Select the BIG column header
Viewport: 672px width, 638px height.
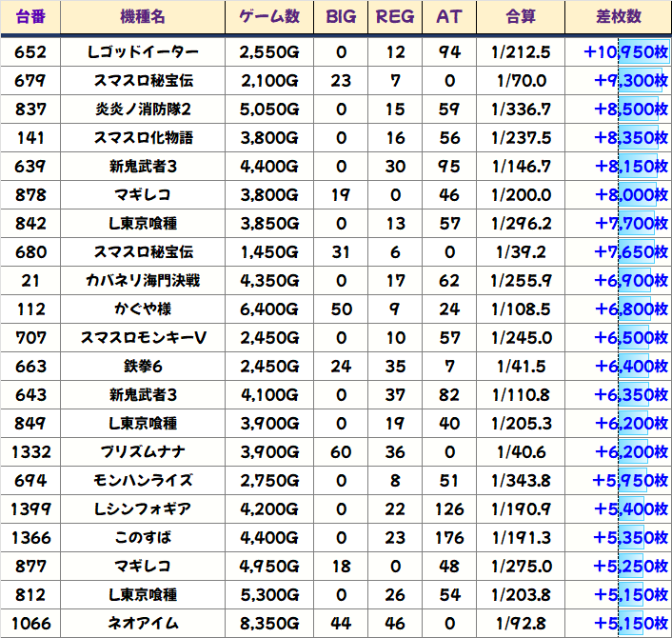coord(341,17)
